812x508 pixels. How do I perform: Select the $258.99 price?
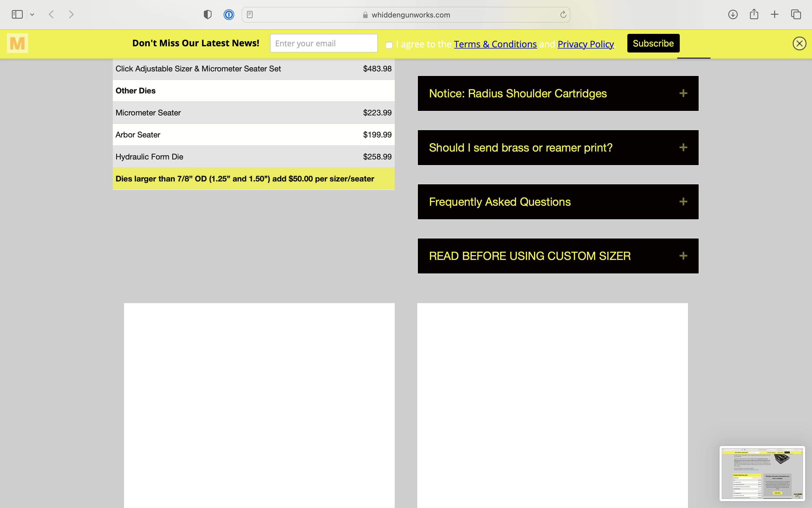(x=377, y=157)
